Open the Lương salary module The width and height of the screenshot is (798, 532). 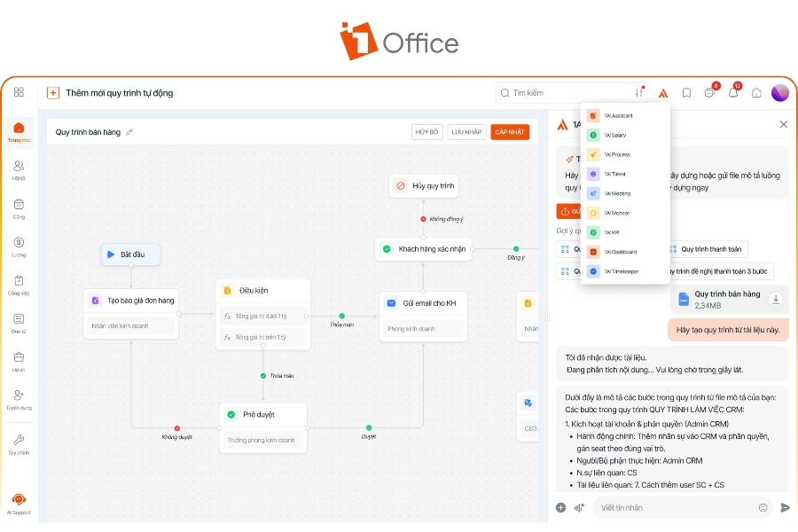click(x=19, y=246)
